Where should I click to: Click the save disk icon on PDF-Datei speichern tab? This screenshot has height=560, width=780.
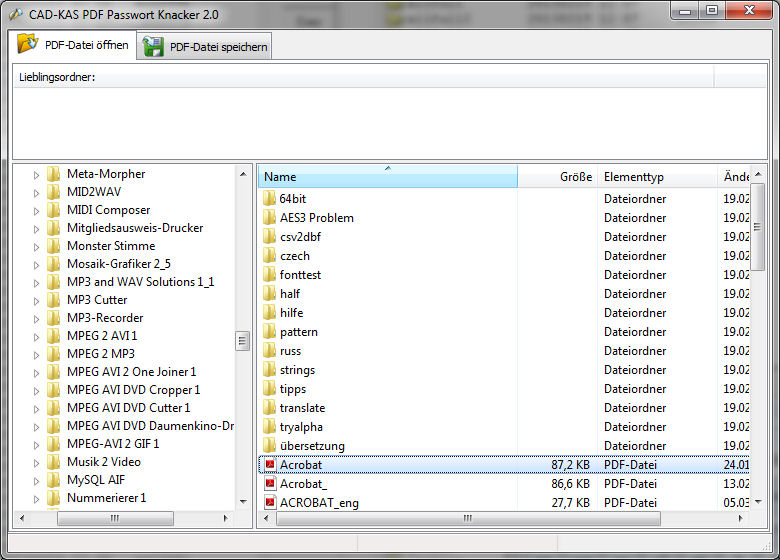pyautogui.click(x=154, y=46)
